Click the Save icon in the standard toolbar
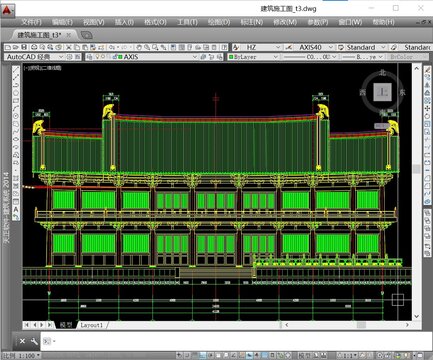Image resolution: width=433 pixels, height=360 pixels. pos(24,47)
